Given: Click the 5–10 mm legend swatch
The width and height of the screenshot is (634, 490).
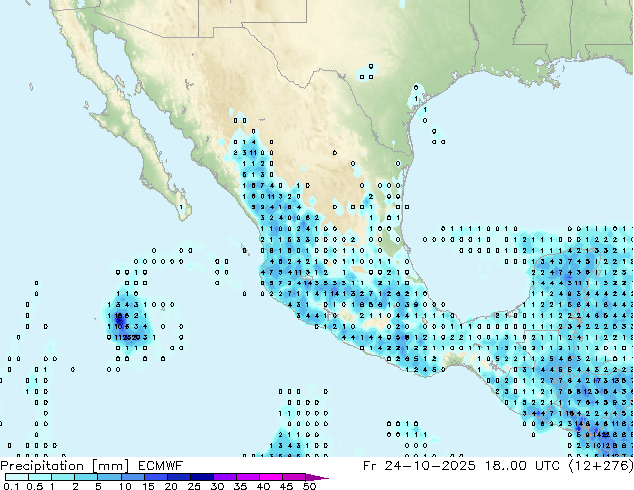Looking at the screenshot, I should (x=109, y=477).
